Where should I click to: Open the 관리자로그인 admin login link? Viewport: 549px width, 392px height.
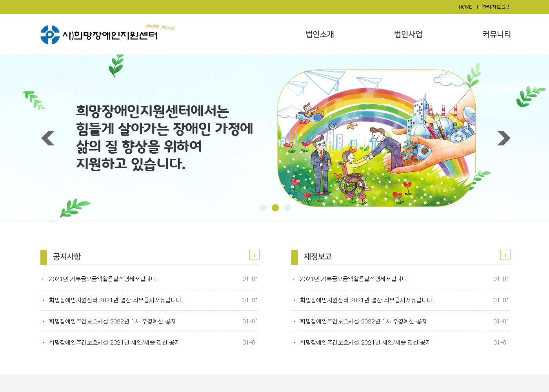[496, 7]
